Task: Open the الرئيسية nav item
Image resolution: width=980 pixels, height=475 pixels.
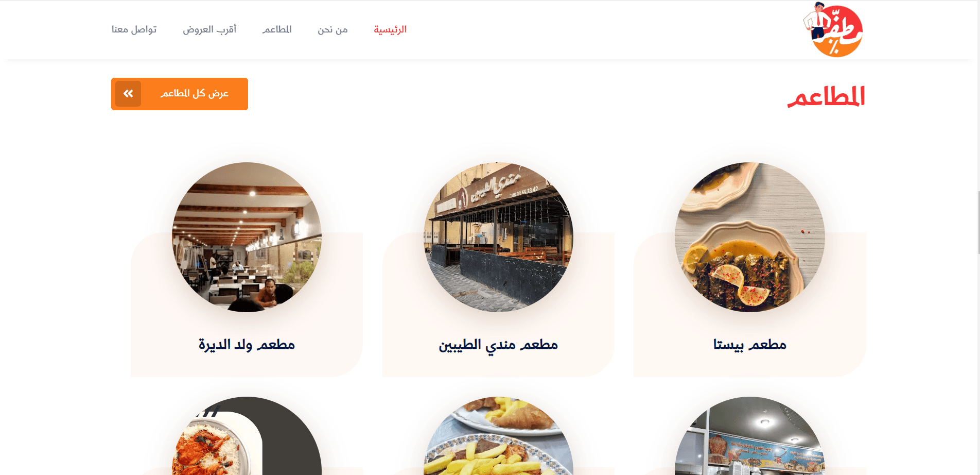Action: pyautogui.click(x=390, y=29)
